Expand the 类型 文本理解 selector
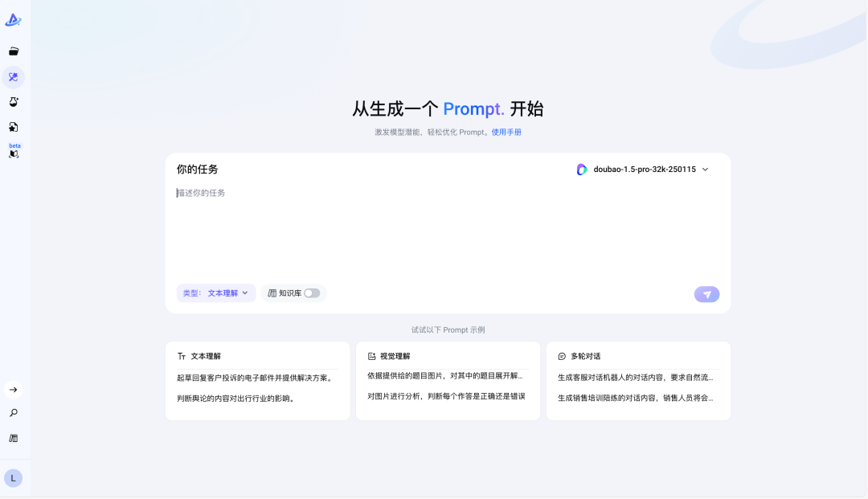The height and width of the screenshot is (499, 868). click(x=215, y=292)
